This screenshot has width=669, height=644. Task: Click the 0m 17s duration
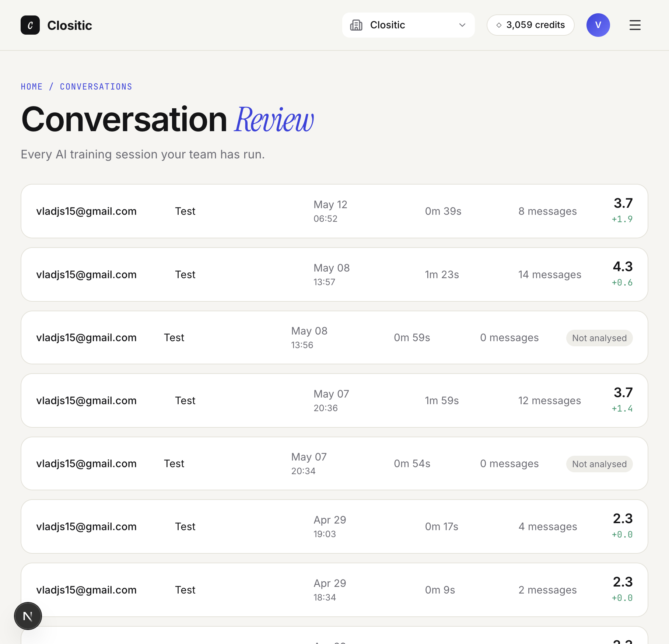click(441, 526)
